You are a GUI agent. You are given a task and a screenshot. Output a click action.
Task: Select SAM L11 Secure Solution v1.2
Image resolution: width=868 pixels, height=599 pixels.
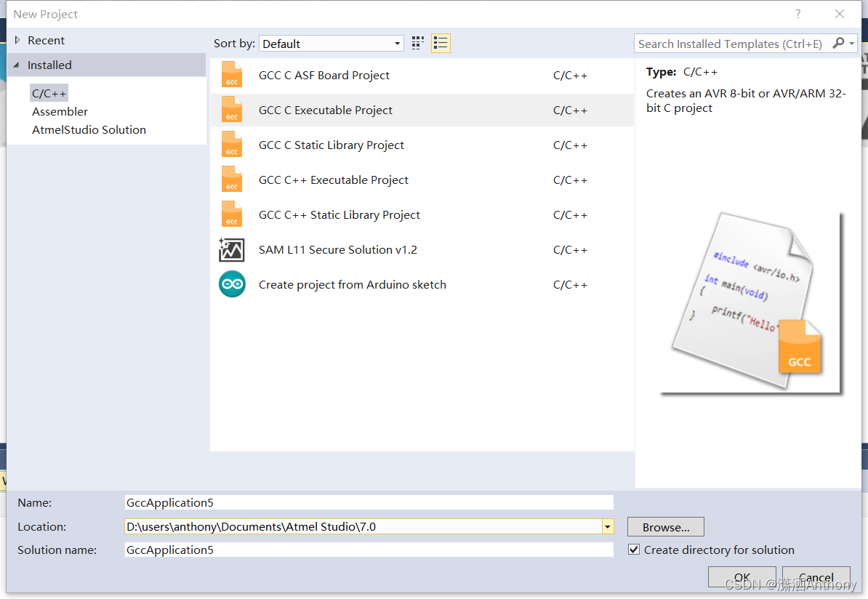point(422,249)
